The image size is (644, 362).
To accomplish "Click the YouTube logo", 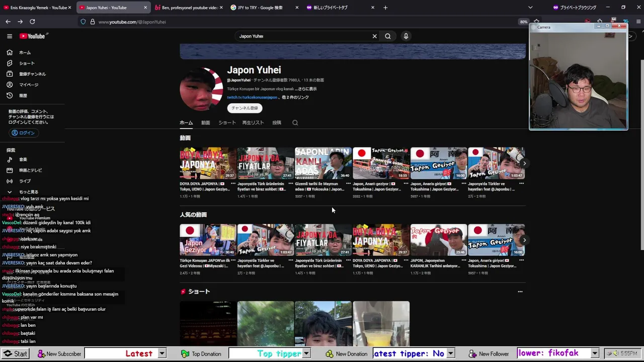I will point(33,36).
